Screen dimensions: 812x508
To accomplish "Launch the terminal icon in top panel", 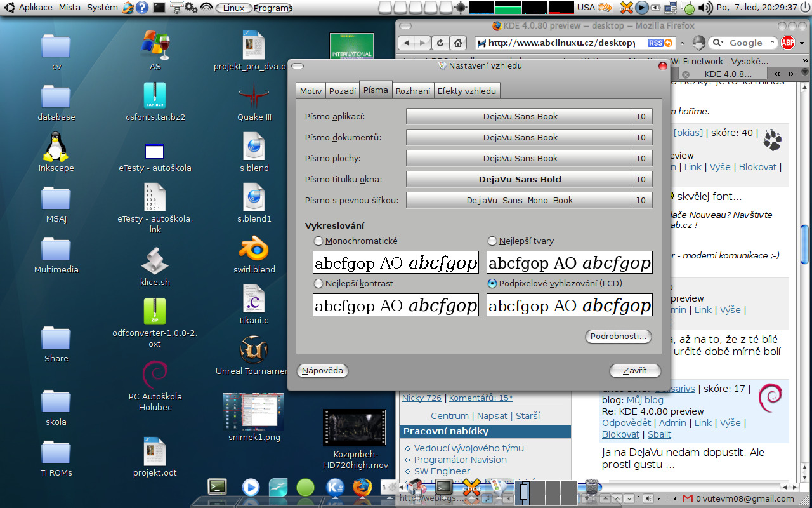I will 159,8.
